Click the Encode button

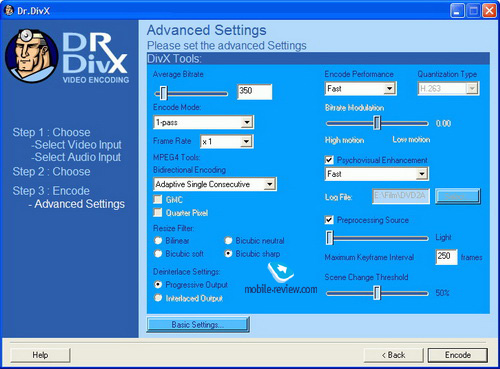[x=458, y=355]
